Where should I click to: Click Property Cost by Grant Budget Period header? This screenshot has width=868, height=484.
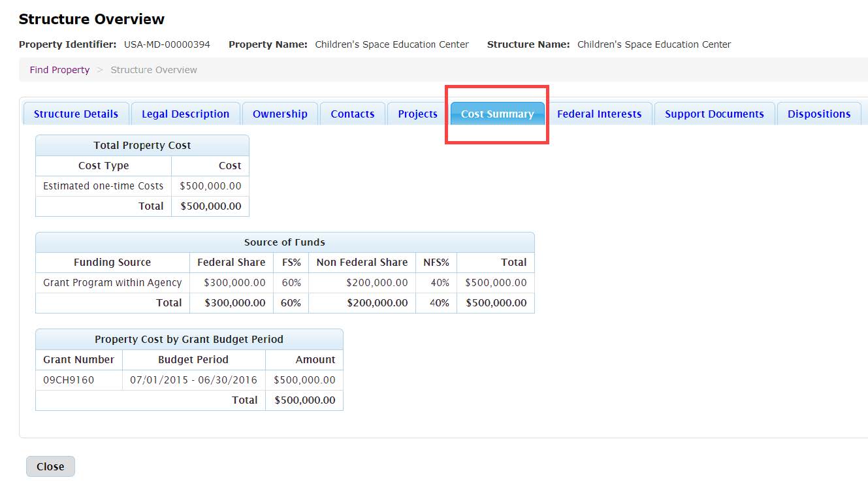pyautogui.click(x=189, y=339)
